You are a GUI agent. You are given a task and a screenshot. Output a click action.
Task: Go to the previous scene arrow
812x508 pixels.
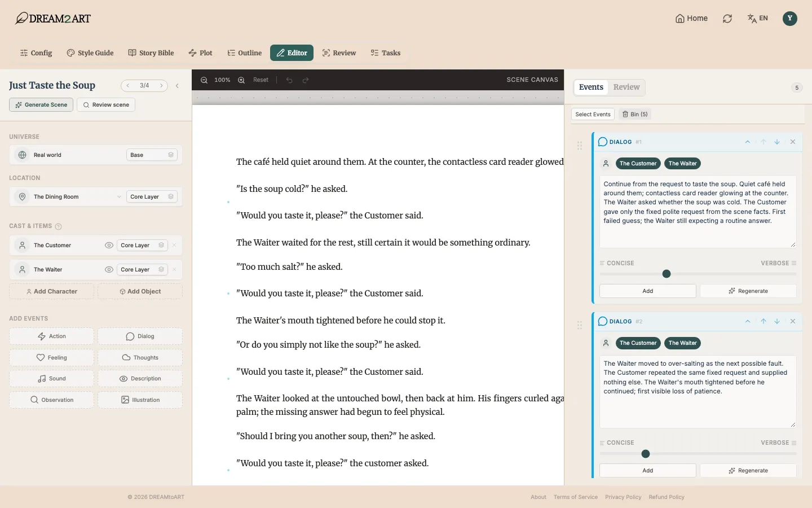pos(128,86)
